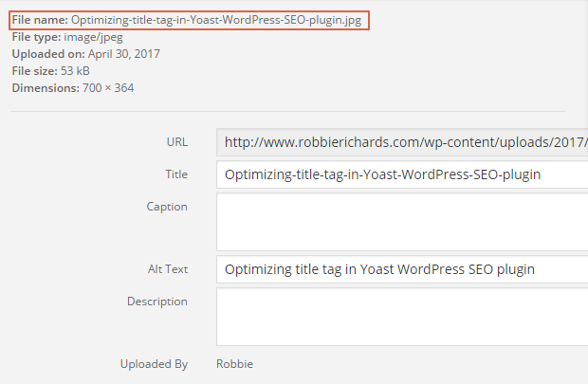Click the Description field label
The height and width of the screenshot is (384, 588).
157,302
